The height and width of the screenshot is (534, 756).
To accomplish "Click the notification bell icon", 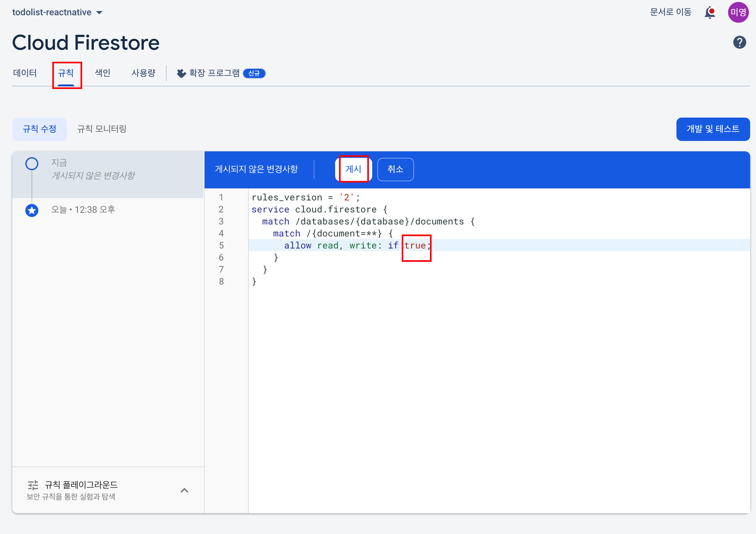I will pyautogui.click(x=710, y=13).
